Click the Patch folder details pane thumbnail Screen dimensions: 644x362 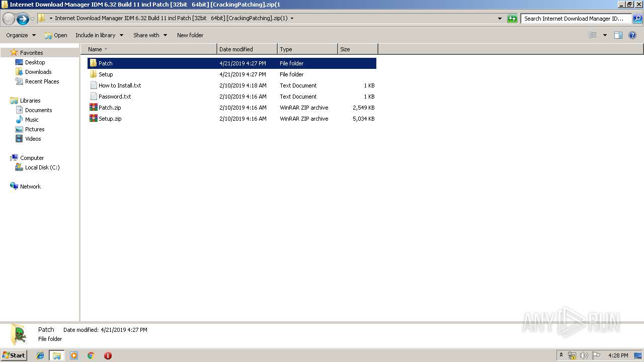[x=19, y=335]
